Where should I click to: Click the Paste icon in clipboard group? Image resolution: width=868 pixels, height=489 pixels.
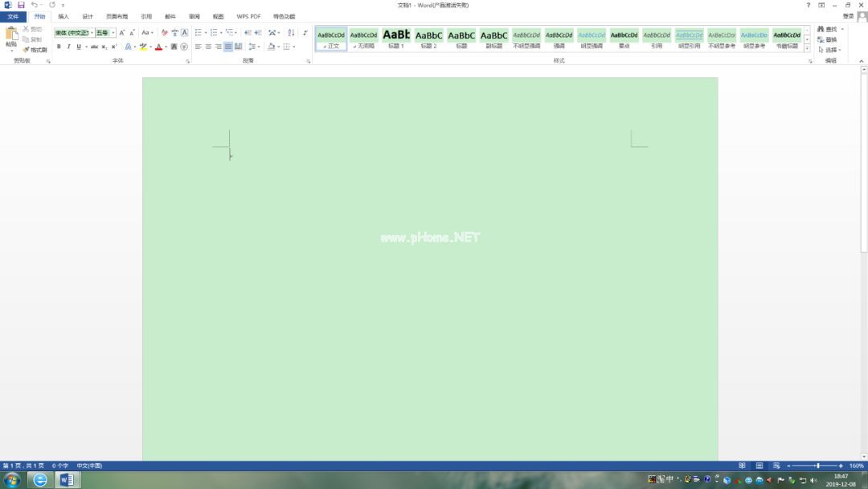coord(11,36)
